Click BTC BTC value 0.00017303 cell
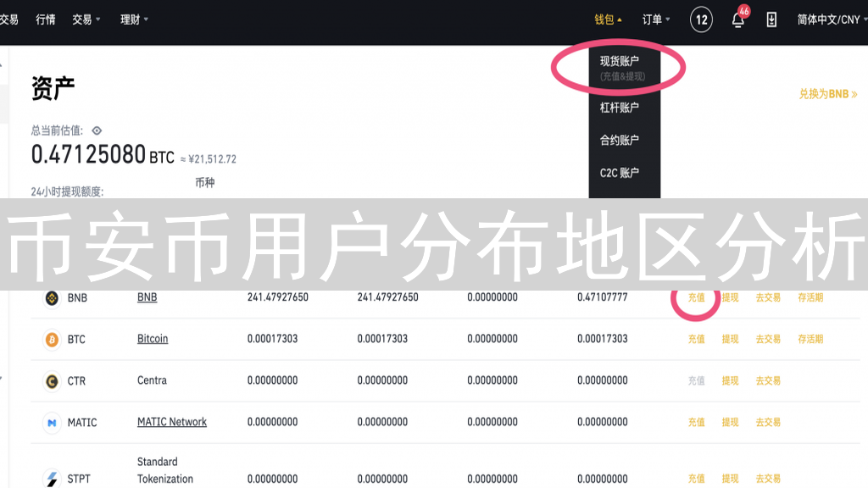The height and width of the screenshot is (488, 868). pyautogui.click(x=603, y=339)
